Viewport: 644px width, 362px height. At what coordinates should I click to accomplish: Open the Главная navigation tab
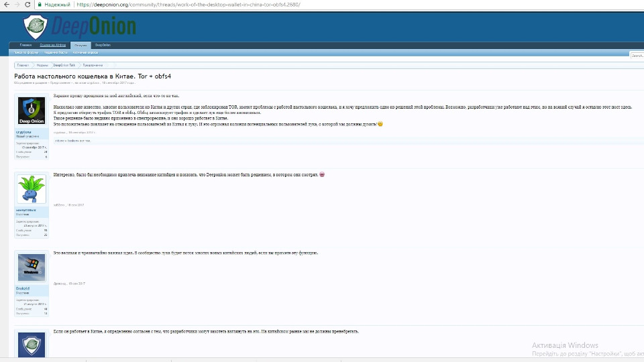(x=25, y=45)
